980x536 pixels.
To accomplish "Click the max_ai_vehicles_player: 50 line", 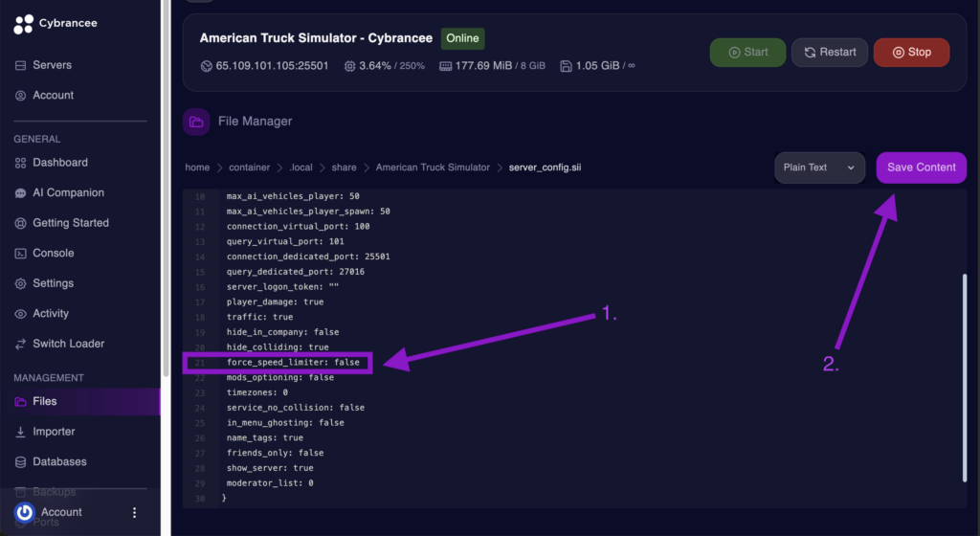I will (293, 196).
